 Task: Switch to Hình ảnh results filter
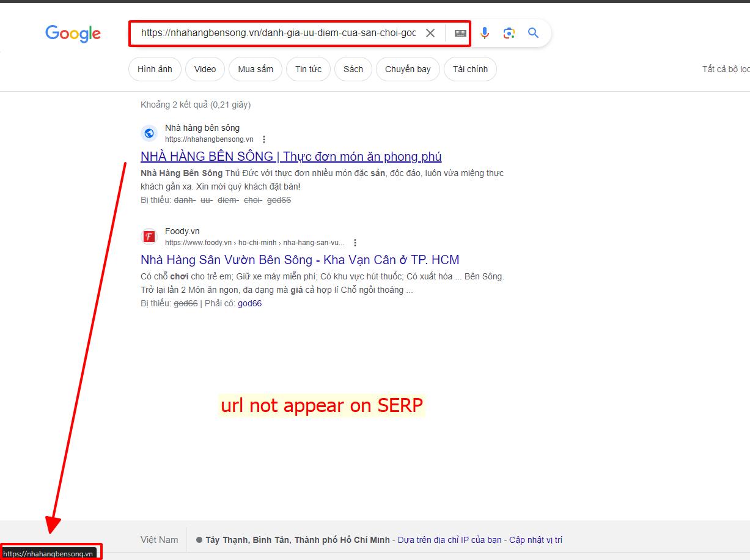155,69
